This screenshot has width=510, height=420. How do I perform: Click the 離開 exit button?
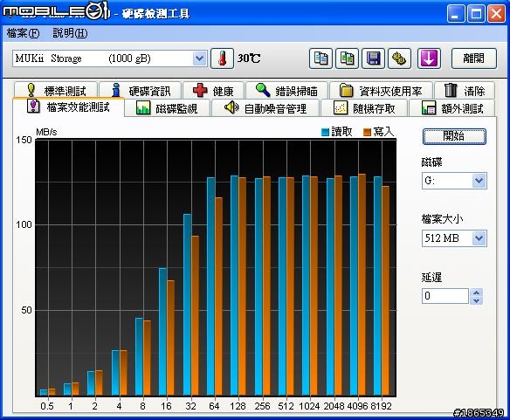pyautogui.click(x=474, y=59)
